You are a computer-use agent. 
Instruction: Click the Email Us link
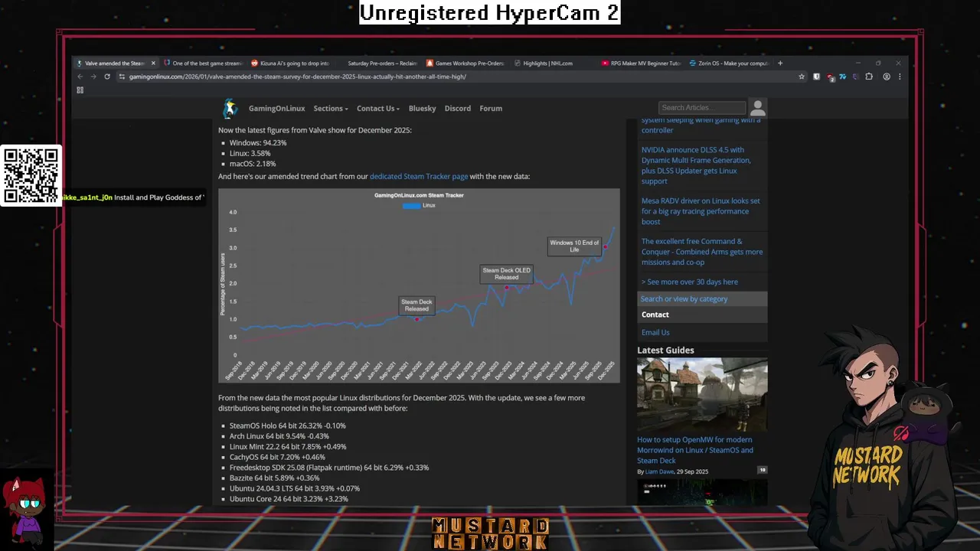(x=655, y=332)
